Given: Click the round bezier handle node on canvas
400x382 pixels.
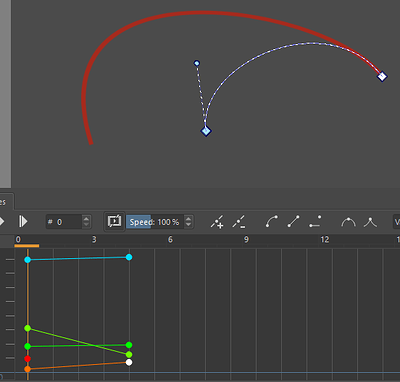Looking at the screenshot, I should click(197, 63).
